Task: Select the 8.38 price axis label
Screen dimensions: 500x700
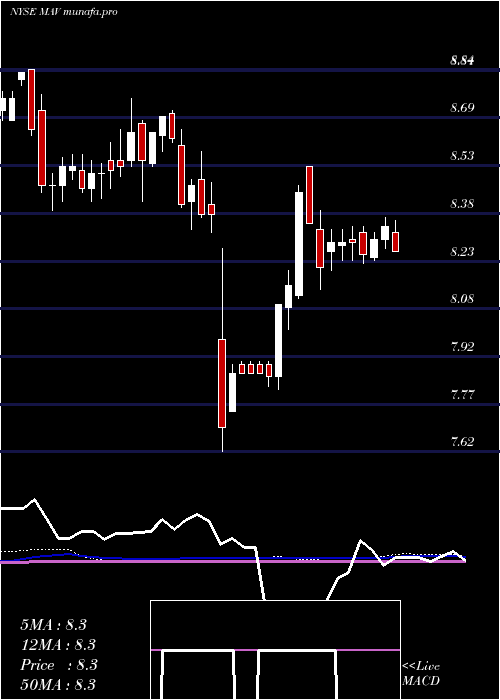Action: click(x=462, y=204)
